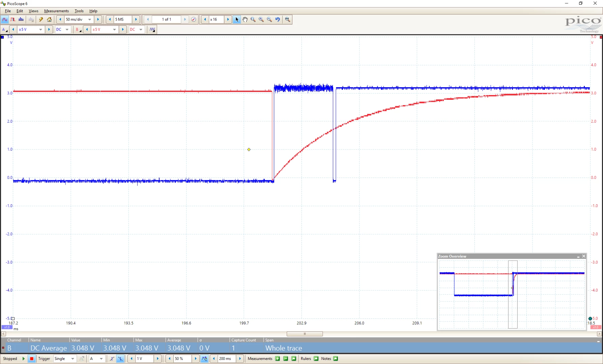Click the undo zoom arrow icon
Image resolution: width=603 pixels, height=364 pixels.
pos(278,20)
